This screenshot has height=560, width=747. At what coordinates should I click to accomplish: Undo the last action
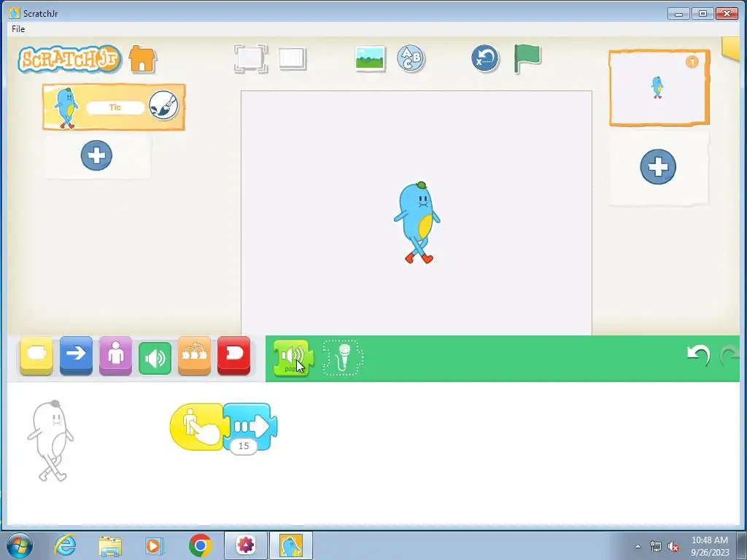[698, 356]
